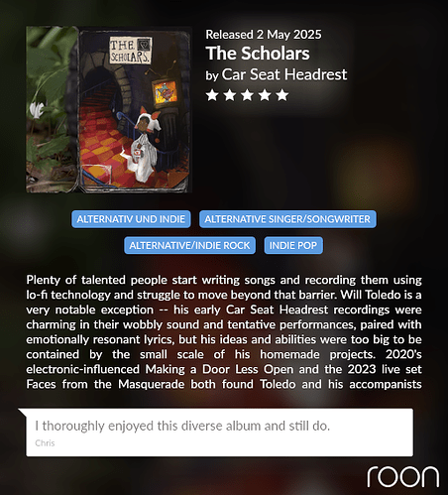Click the album review paragraph
This screenshot has width=448, height=495.
click(x=224, y=332)
